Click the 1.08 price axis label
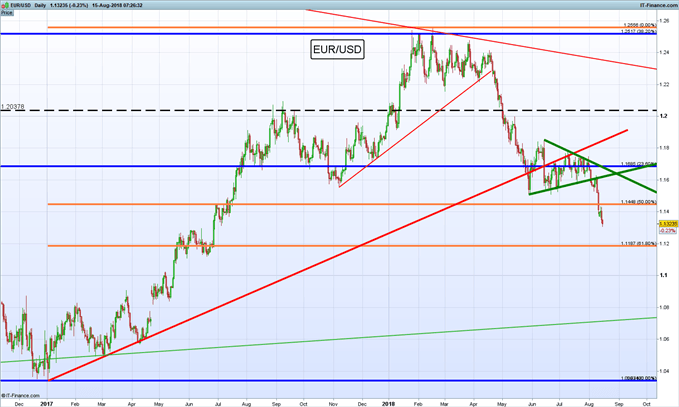The width and height of the screenshot is (679, 407). point(664,307)
